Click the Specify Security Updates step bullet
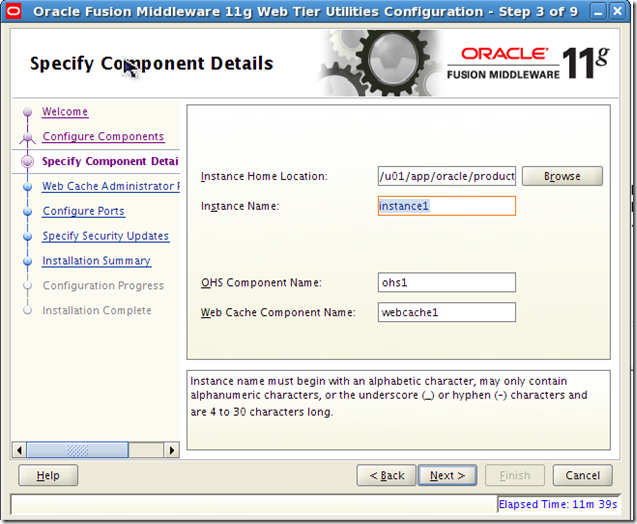Image resolution: width=637 pixels, height=524 pixels. [x=28, y=236]
